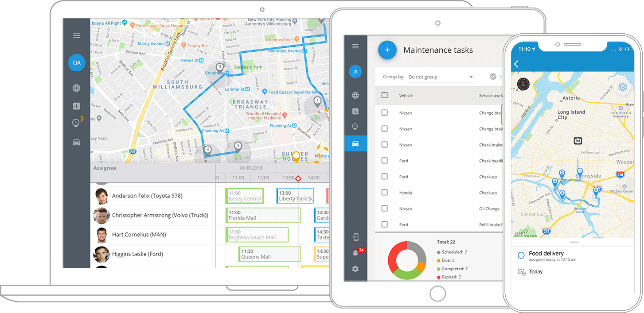Image resolution: width=644 pixels, height=313 pixels.
Task: Click the blue add maintenance task button
Action: point(387,50)
